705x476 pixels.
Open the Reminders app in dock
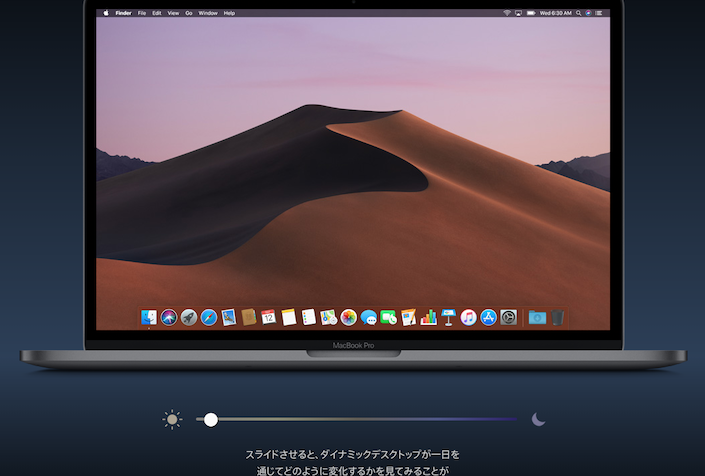(308, 317)
